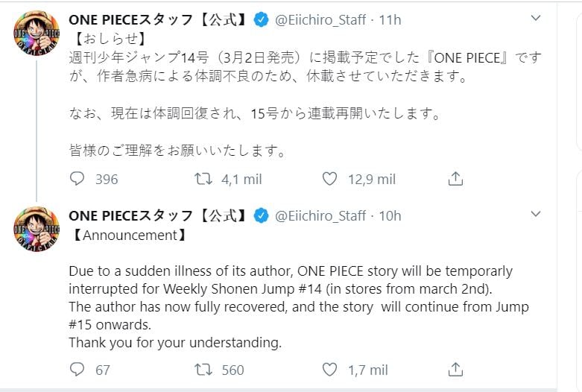
Task: Open more options for the first tweet
Action: coord(535,18)
